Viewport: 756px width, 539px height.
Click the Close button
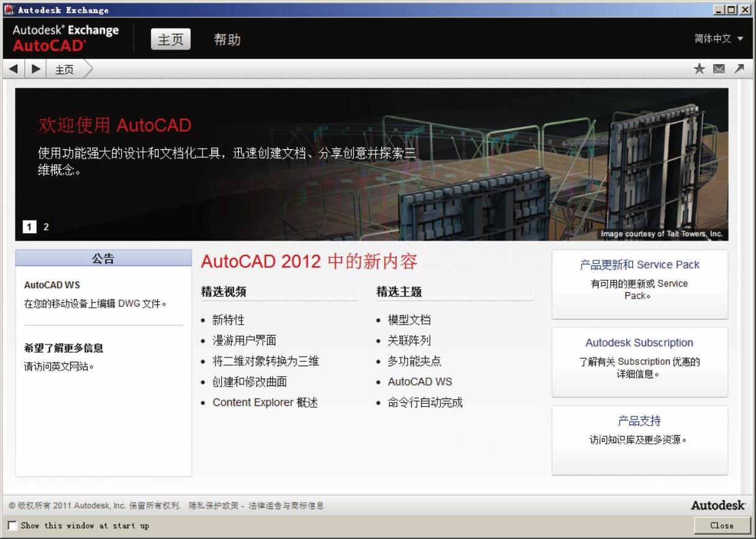[x=722, y=525]
